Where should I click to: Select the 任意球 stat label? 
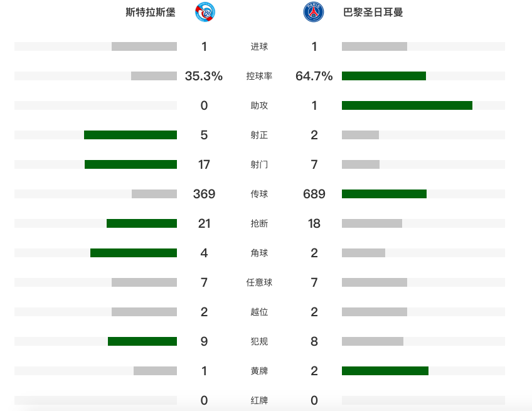pos(259,282)
